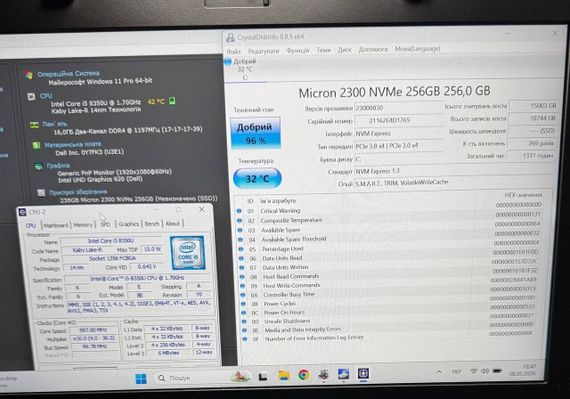Click the CPU chip icon in Speccy summary
This screenshot has height=399, width=570.
(31, 97)
